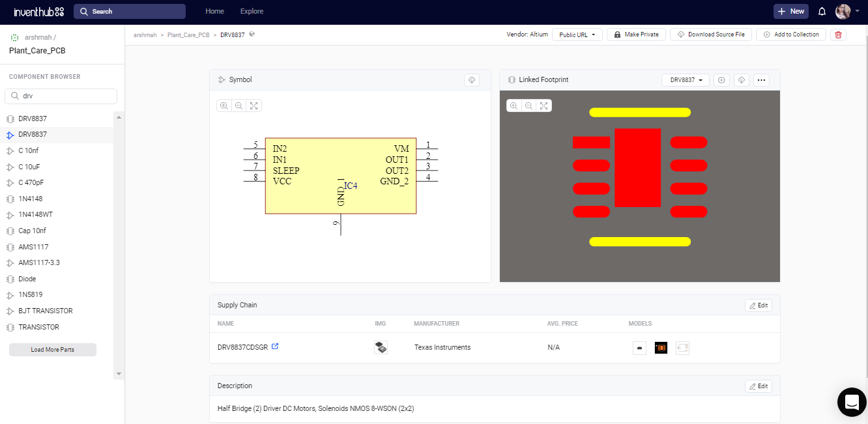The height and width of the screenshot is (424, 868).
Task: Click the magnifier icon in component browser search
Action: click(x=14, y=96)
